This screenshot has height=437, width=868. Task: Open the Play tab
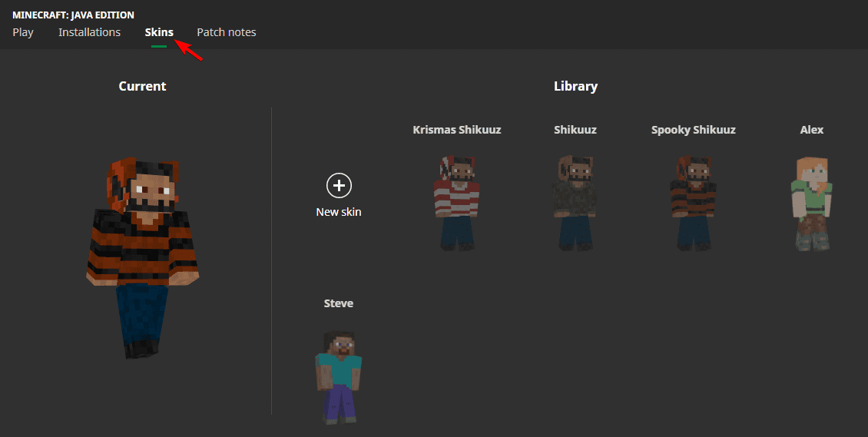click(x=23, y=32)
